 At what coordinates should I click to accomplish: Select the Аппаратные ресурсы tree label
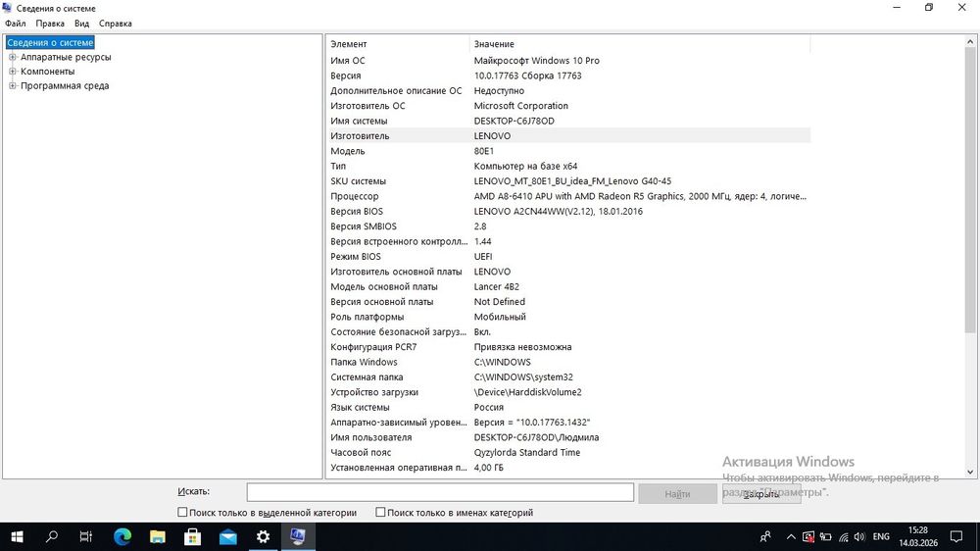(x=66, y=57)
